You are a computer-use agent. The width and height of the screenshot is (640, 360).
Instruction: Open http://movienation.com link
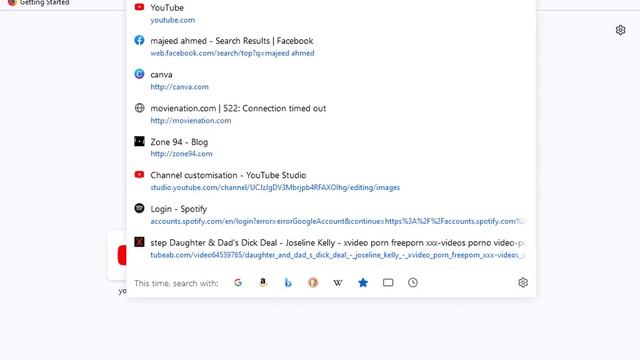click(191, 121)
